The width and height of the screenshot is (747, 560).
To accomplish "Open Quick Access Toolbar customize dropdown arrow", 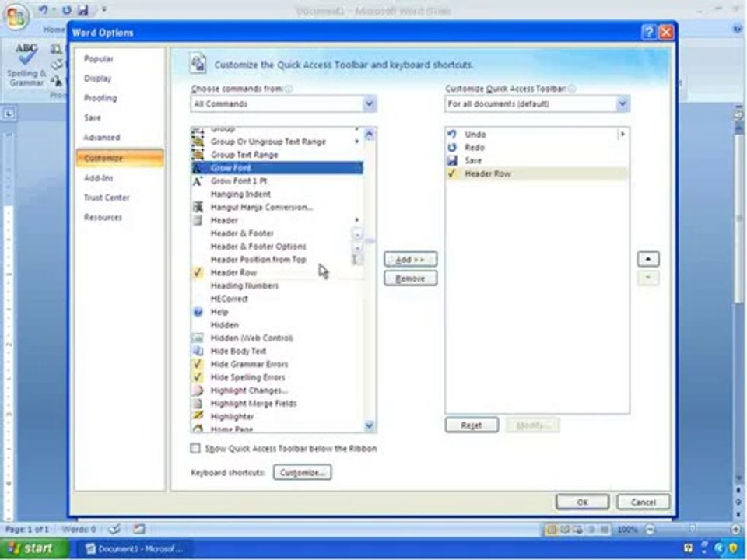I will [x=103, y=9].
